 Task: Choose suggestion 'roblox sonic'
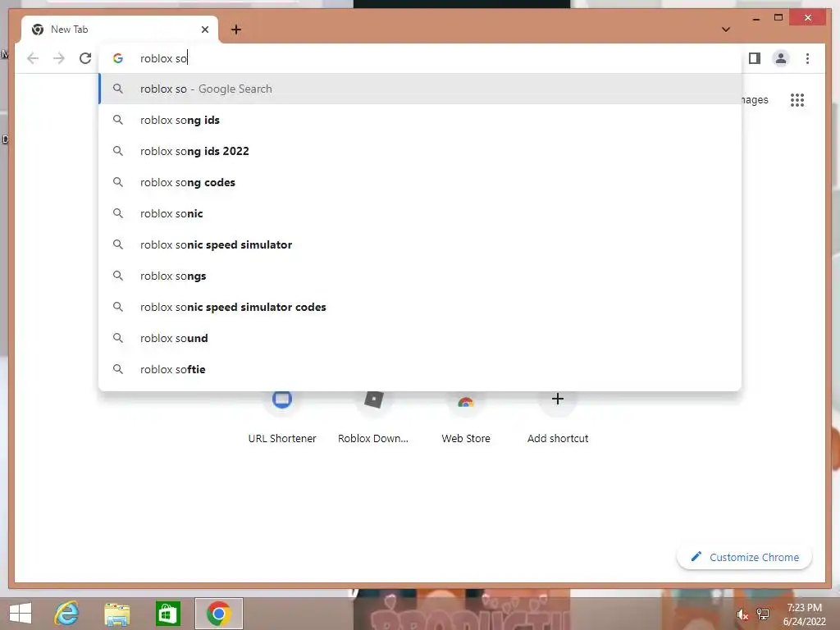coord(421,213)
